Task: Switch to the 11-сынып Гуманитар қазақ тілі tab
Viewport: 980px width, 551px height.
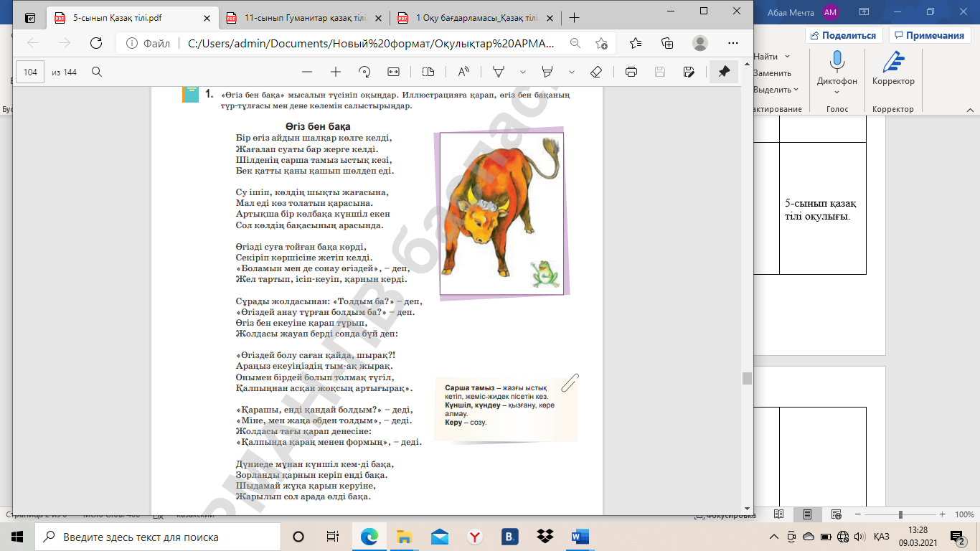Action: pos(303,18)
